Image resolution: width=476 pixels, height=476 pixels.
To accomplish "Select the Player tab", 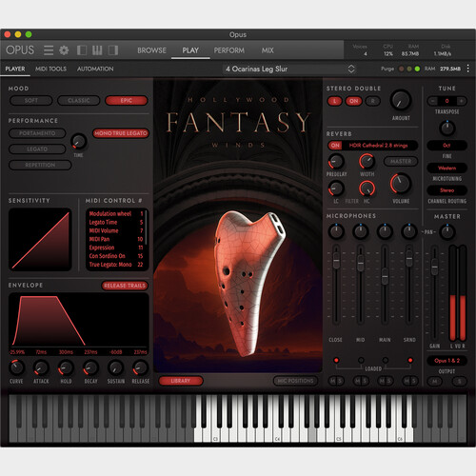I will (15, 69).
